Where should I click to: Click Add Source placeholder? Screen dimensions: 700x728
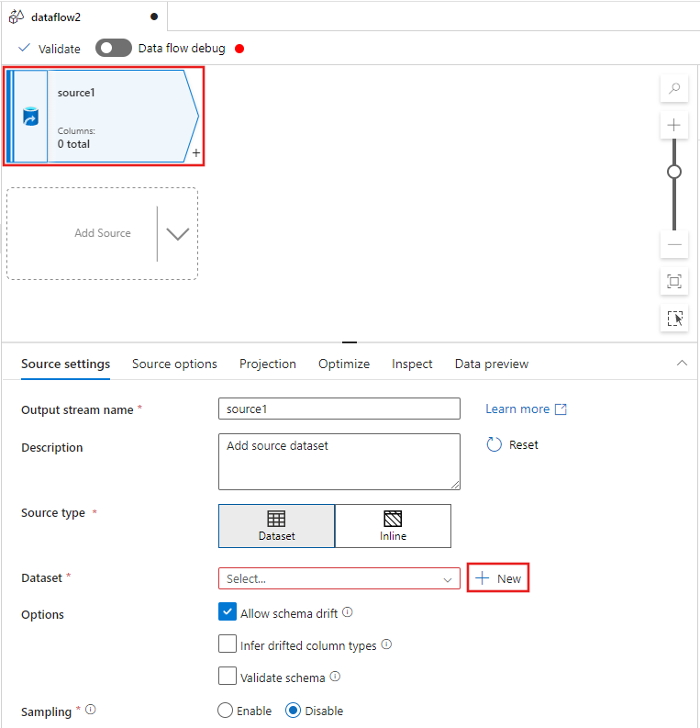pyautogui.click(x=103, y=233)
